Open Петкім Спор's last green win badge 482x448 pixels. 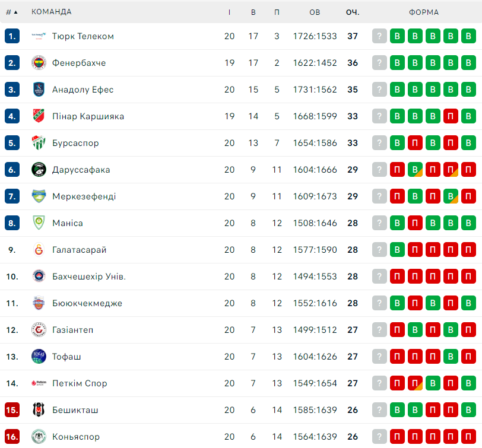click(x=468, y=383)
